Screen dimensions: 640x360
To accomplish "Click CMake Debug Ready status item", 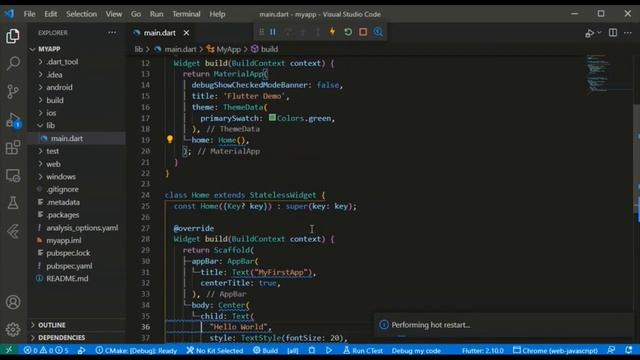I will [136, 350].
